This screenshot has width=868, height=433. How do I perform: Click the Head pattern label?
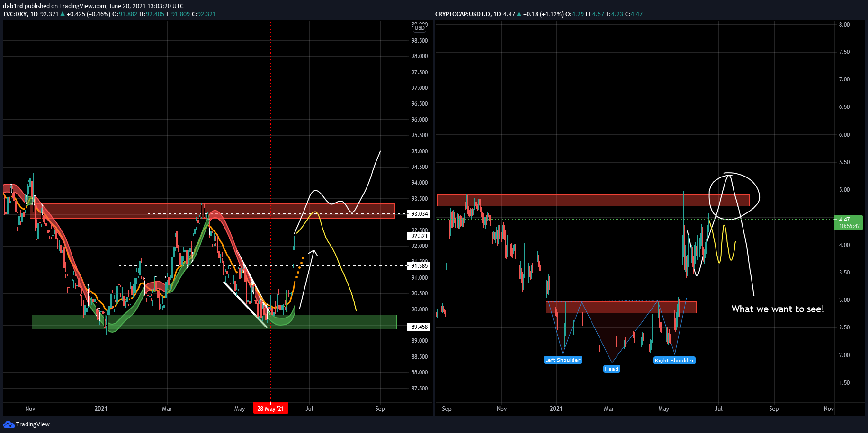[x=611, y=369]
